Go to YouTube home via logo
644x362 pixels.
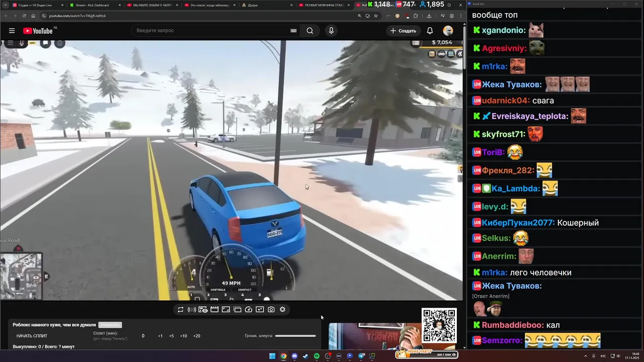(38, 31)
